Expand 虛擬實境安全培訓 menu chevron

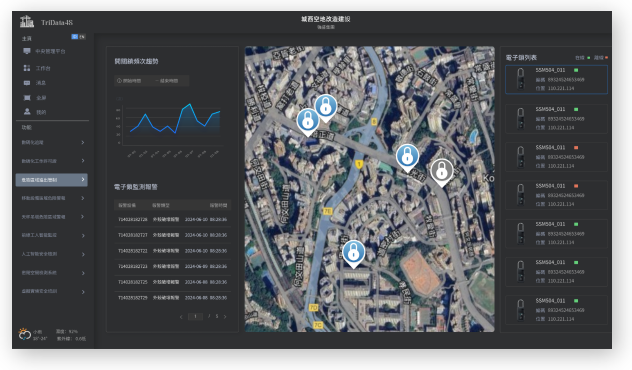coord(83,291)
